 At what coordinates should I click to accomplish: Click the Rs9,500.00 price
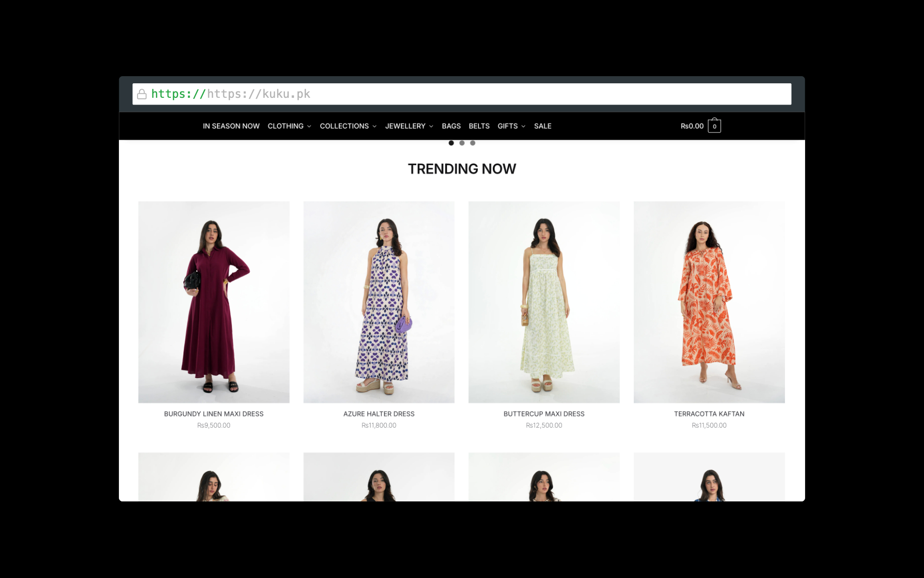coord(214,425)
